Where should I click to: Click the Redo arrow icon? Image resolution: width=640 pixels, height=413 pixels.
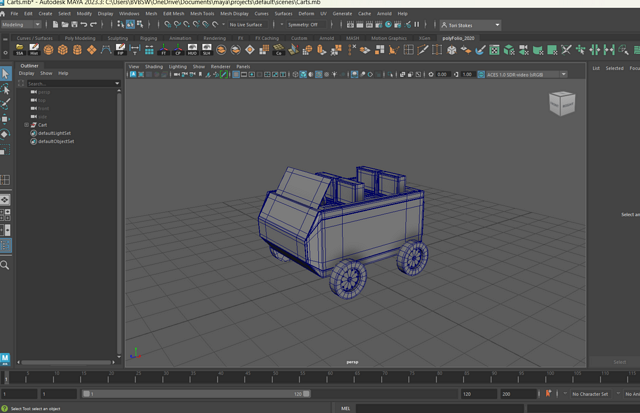[x=93, y=24]
